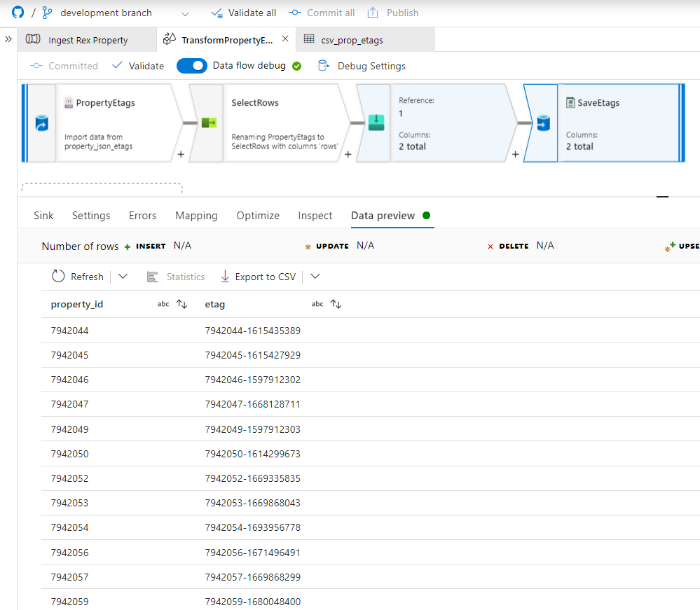This screenshot has height=610, width=700.
Task: Open the csv_prop_etags tab
Action: [354, 39]
